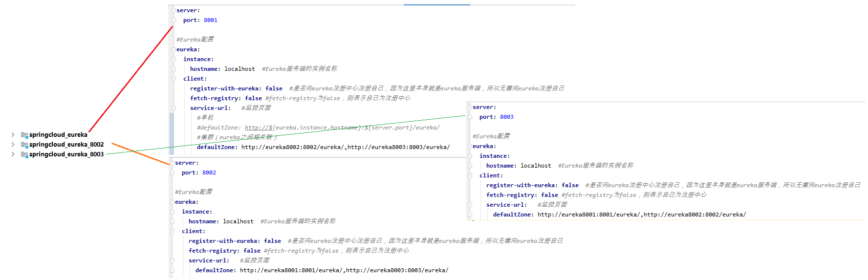Collapse the eureka block in port 8002 config

172,202
